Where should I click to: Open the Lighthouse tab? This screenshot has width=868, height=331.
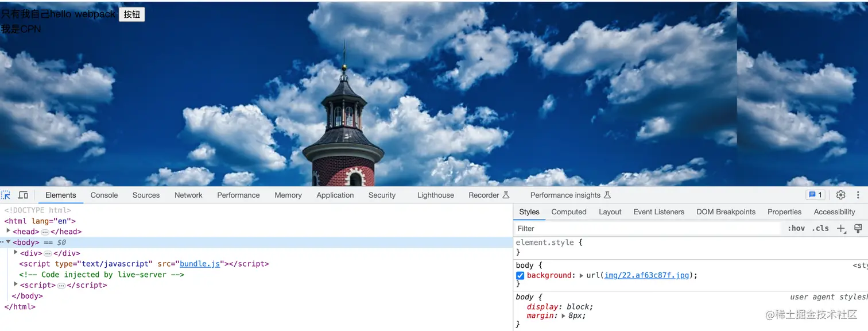pyautogui.click(x=436, y=195)
